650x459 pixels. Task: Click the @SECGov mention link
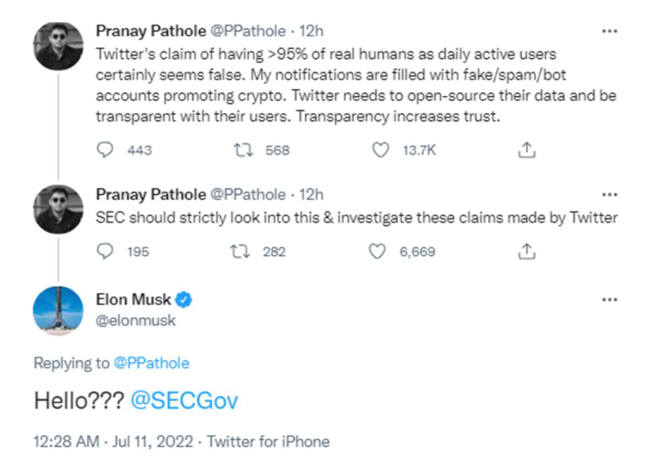coord(184,400)
